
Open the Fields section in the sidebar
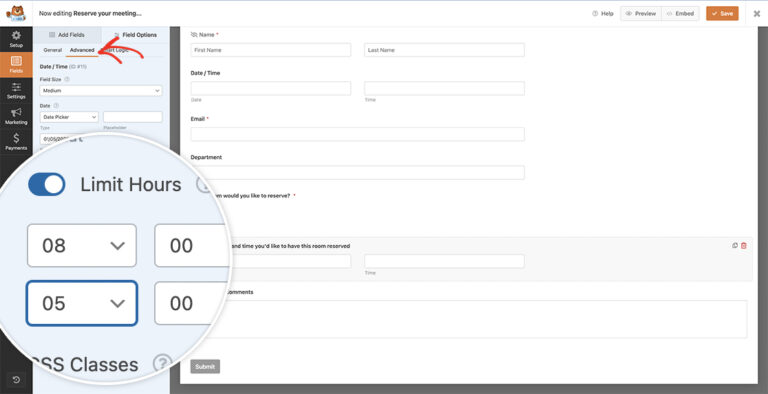(x=16, y=65)
